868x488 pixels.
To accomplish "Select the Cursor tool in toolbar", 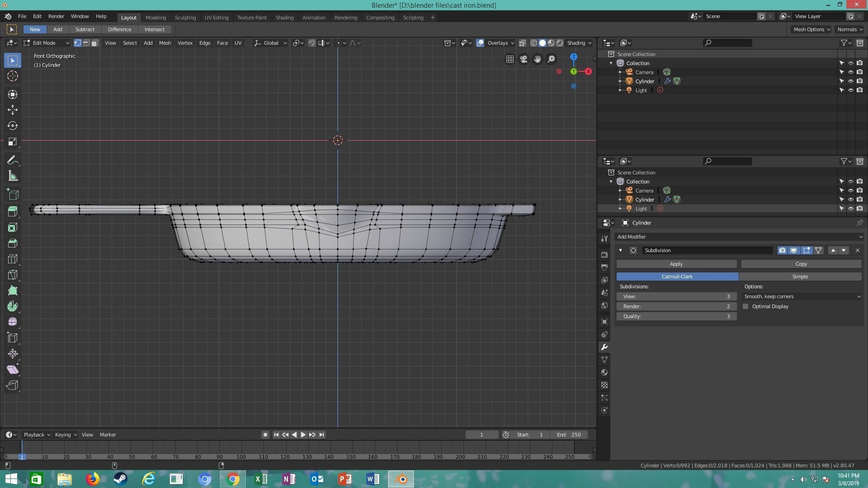I will coord(12,76).
